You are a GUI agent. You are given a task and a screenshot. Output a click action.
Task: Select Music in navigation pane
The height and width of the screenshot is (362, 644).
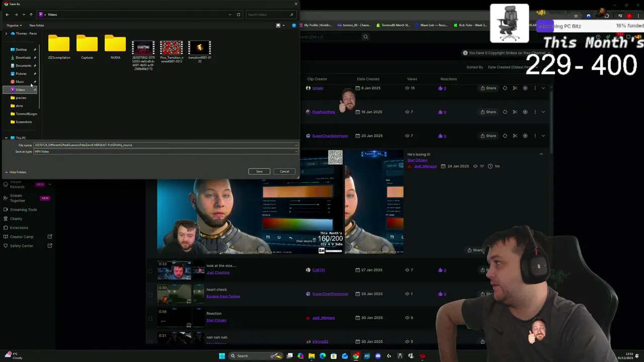point(20,81)
